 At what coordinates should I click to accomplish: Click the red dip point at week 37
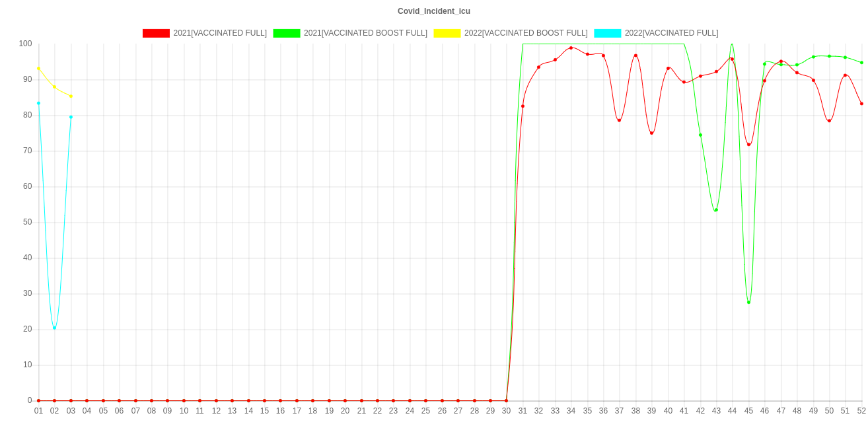(x=620, y=120)
